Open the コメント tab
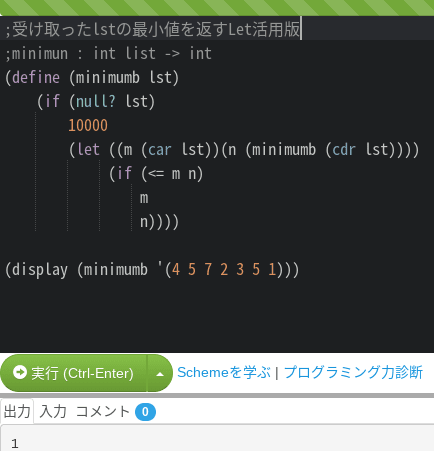Viewport: 434px width, 451px height. [x=103, y=412]
